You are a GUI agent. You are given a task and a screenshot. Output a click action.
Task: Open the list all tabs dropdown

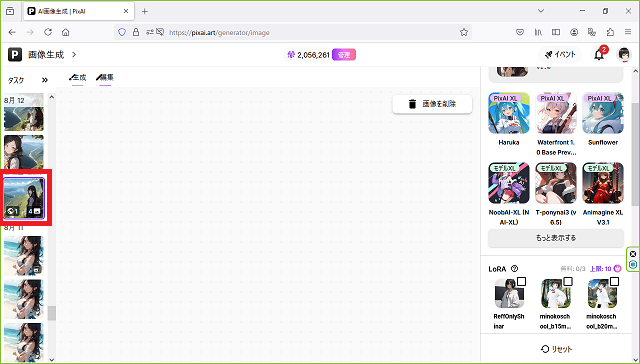541,11
